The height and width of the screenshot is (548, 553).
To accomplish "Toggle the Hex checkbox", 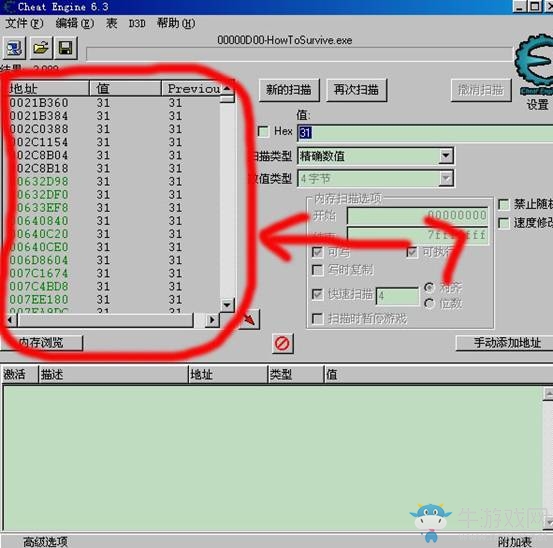I will [x=263, y=132].
